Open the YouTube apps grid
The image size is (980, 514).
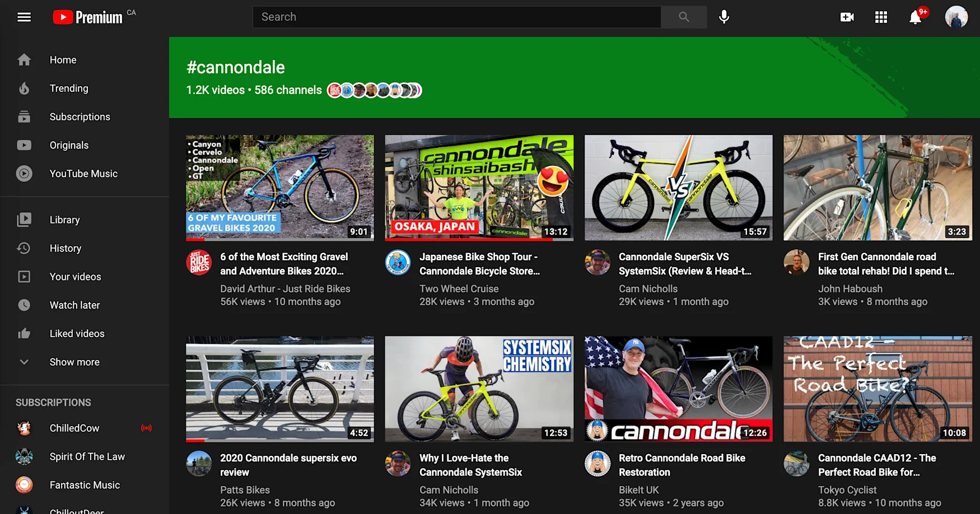881,17
